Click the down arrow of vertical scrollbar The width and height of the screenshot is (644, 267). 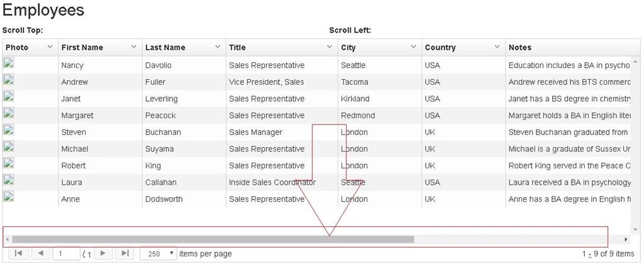coord(635,230)
